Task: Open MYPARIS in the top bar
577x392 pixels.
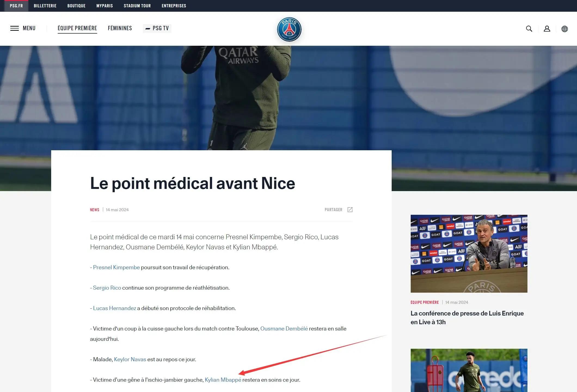Action: [x=105, y=6]
